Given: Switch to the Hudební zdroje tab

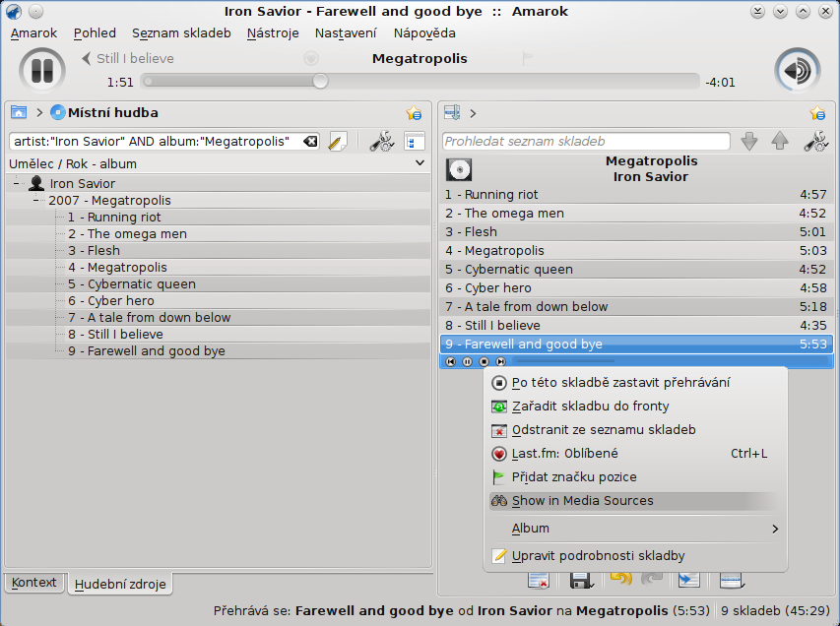Looking at the screenshot, I should click(x=120, y=585).
